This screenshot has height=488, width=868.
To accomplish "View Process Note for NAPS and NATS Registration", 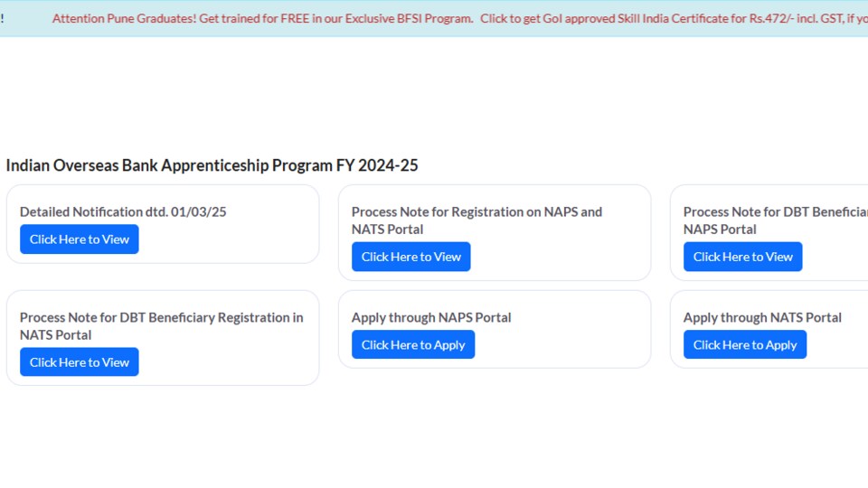I will point(410,257).
